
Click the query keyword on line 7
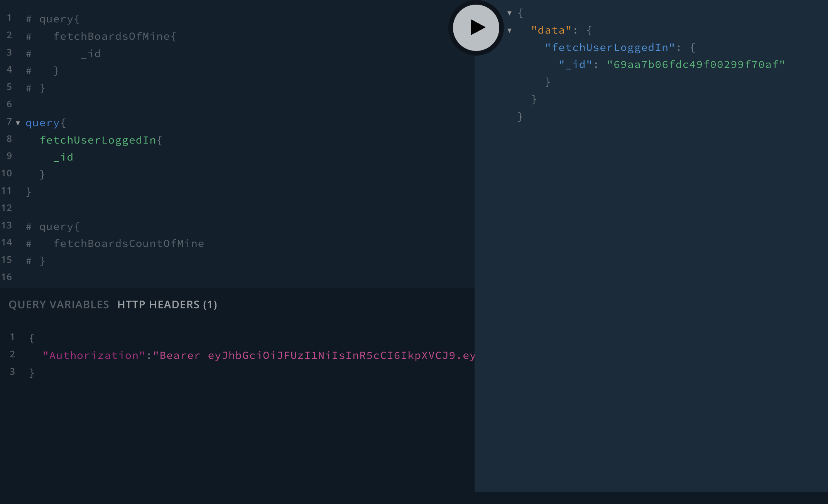click(42, 123)
